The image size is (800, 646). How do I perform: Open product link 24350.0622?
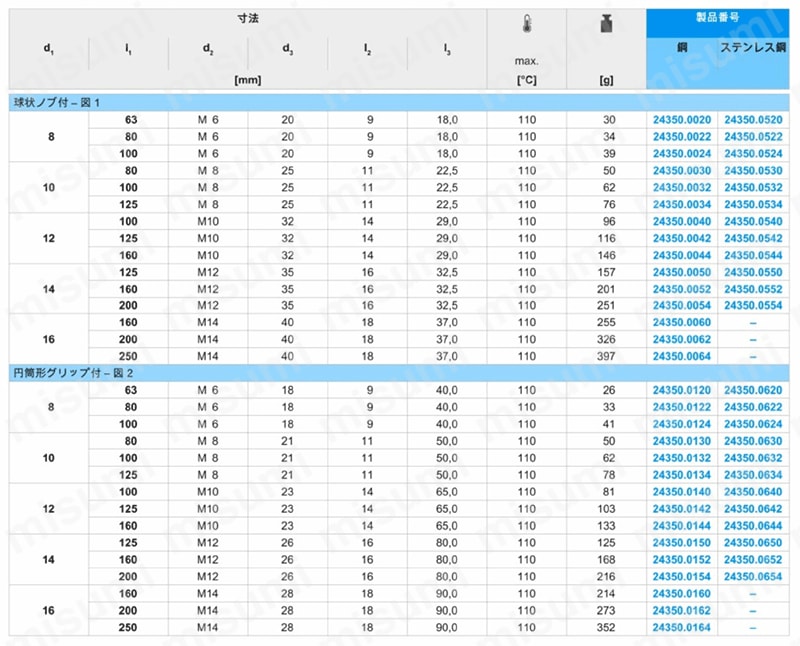[753, 407]
